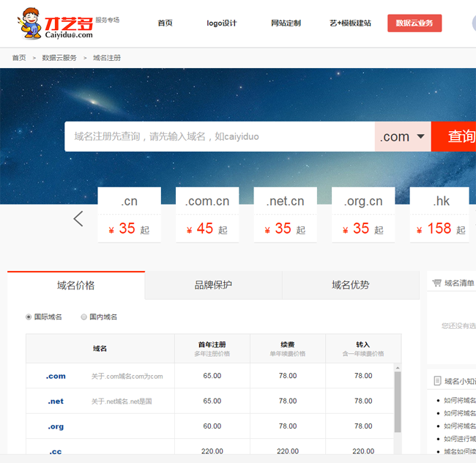The image size is (476, 463).
Task: Open the logo设计 menu item
Action: pyautogui.click(x=222, y=23)
